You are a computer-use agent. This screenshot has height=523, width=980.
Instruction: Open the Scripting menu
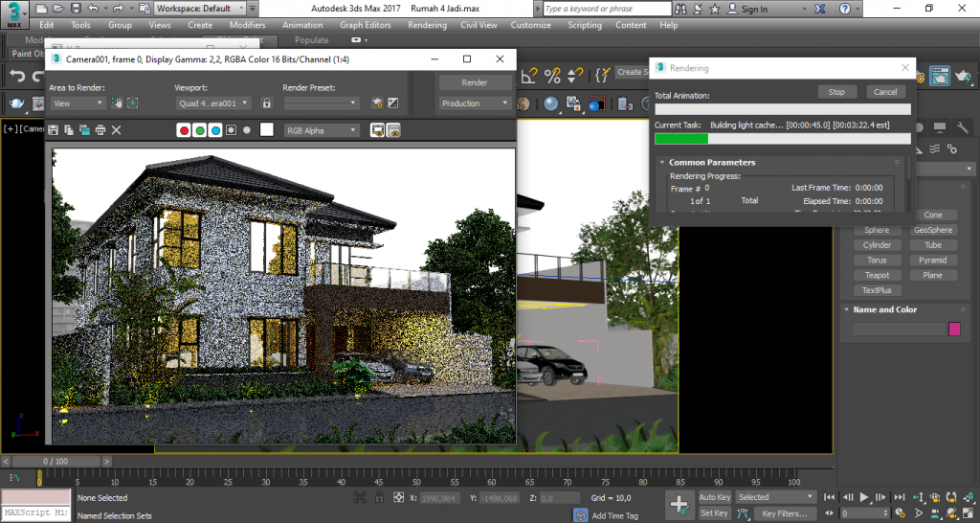click(585, 25)
